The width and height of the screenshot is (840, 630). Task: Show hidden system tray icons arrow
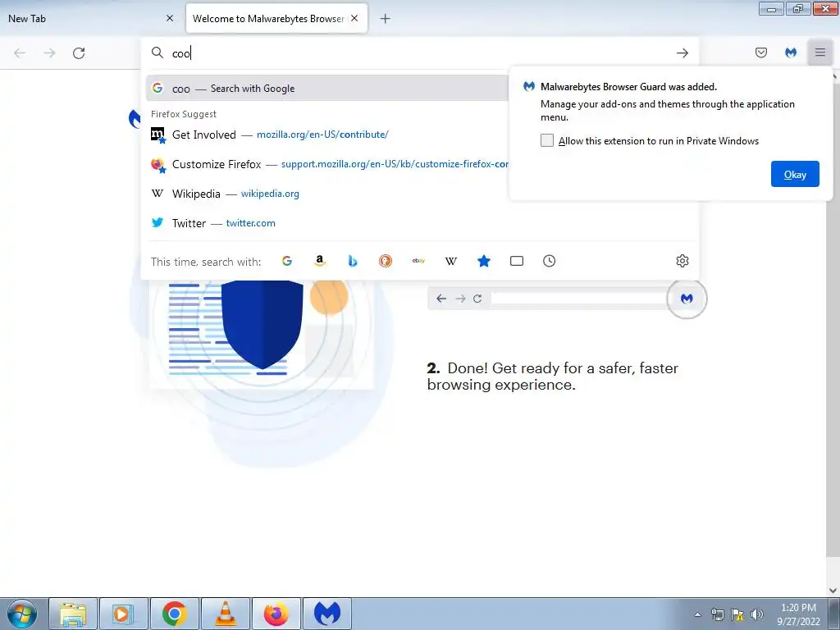[x=697, y=614]
